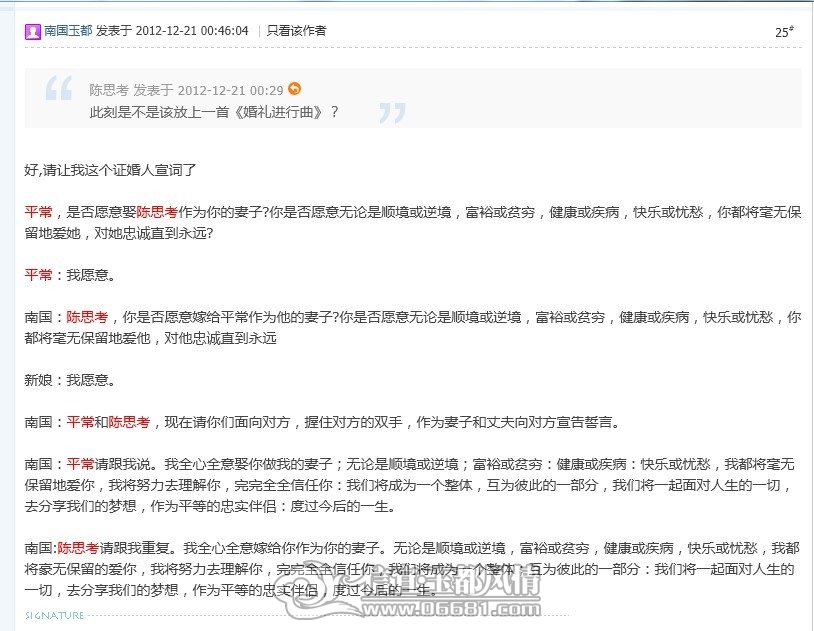Click the purple user avatar icon beside 南国玉都
This screenshot has height=631, width=814.
(x=33, y=32)
